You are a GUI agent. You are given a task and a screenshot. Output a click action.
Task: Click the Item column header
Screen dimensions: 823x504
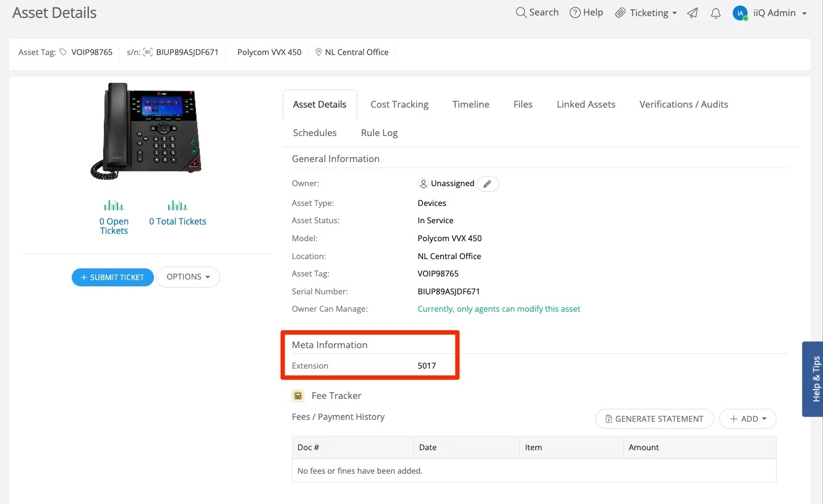pyautogui.click(x=571, y=447)
